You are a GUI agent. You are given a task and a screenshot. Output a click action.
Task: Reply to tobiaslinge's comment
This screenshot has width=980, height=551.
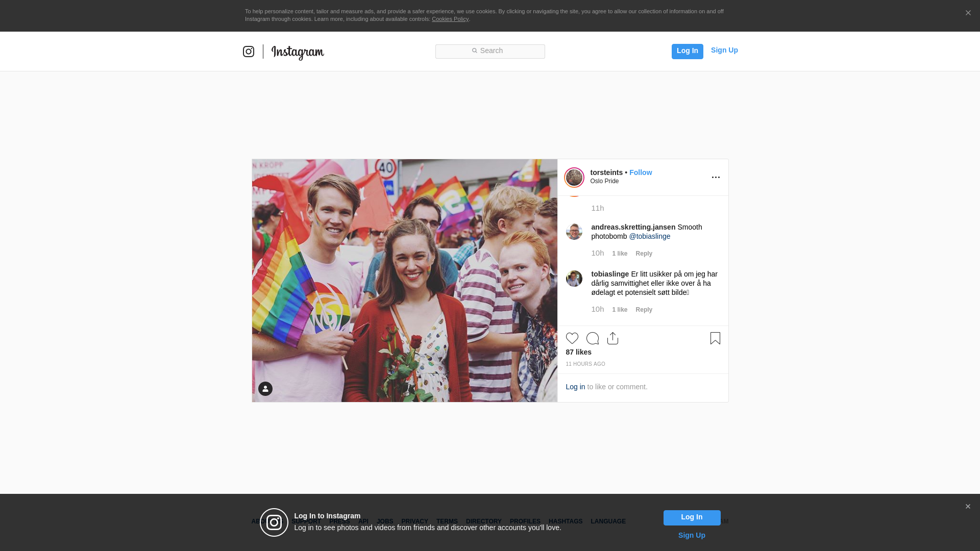(x=644, y=310)
